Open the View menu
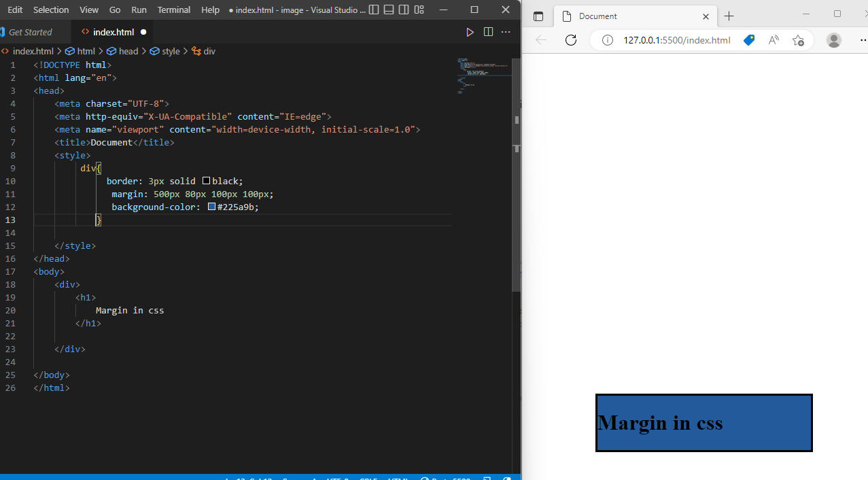The width and height of the screenshot is (868, 480). point(89,10)
